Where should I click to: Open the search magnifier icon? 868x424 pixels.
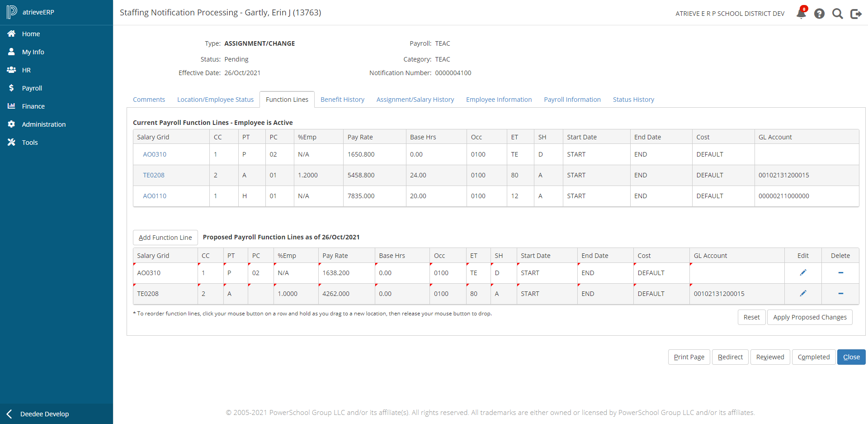point(837,14)
